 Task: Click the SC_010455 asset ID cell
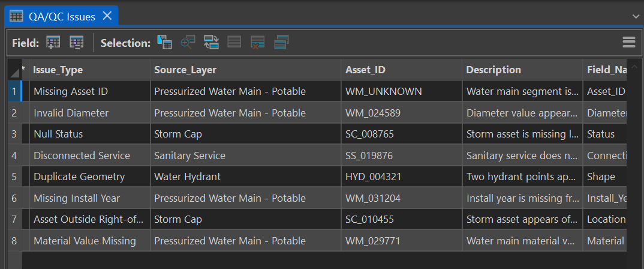401,220
